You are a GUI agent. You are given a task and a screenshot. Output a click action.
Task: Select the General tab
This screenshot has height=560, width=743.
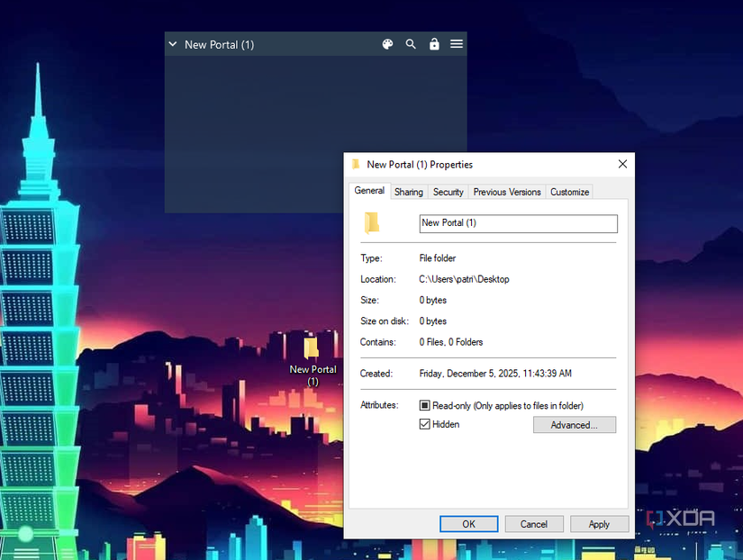pos(369,190)
